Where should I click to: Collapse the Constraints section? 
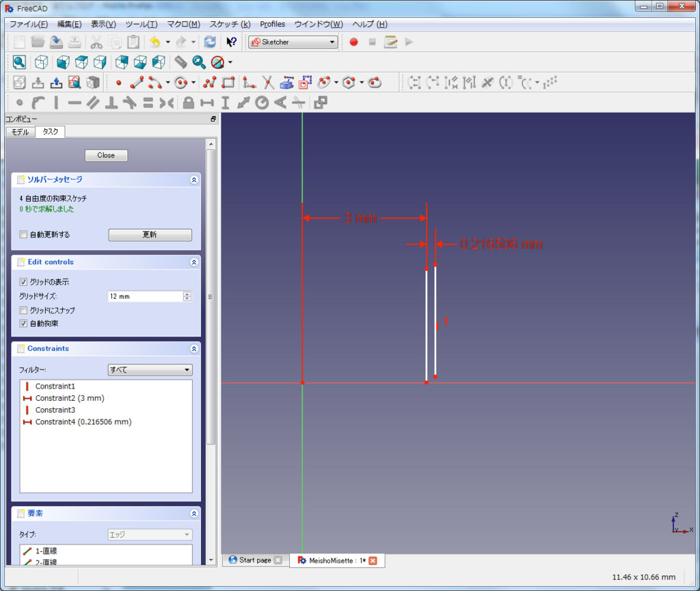(193, 348)
